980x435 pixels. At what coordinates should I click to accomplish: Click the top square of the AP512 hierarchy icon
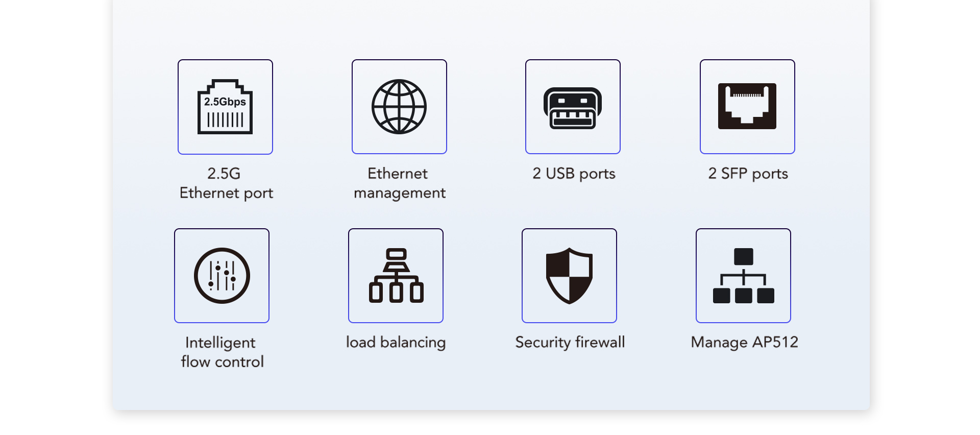click(743, 256)
